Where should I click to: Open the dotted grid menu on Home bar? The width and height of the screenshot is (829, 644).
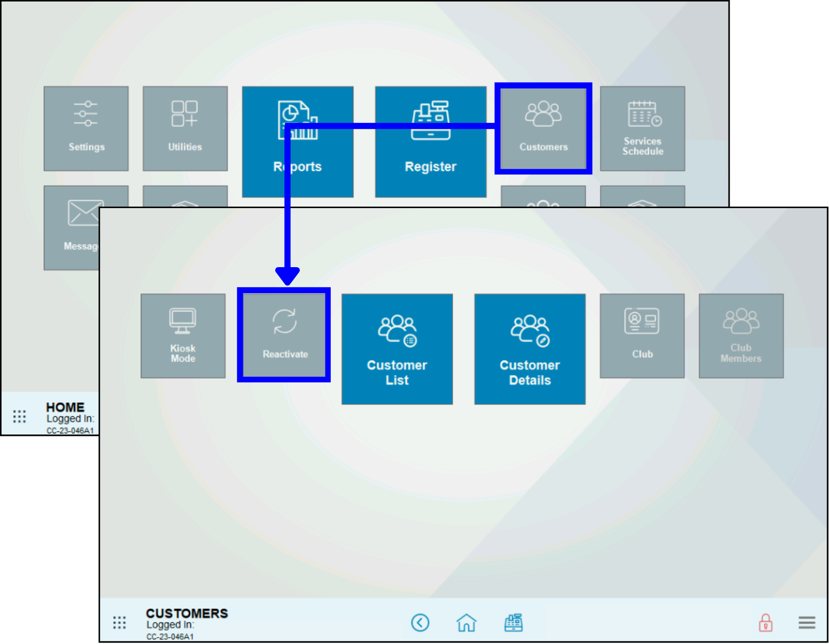(x=20, y=416)
